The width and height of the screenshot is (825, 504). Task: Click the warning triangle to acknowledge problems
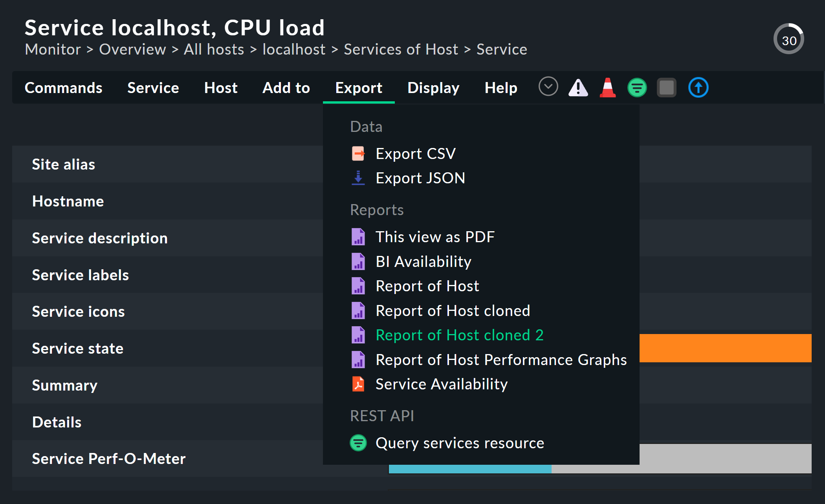(578, 88)
